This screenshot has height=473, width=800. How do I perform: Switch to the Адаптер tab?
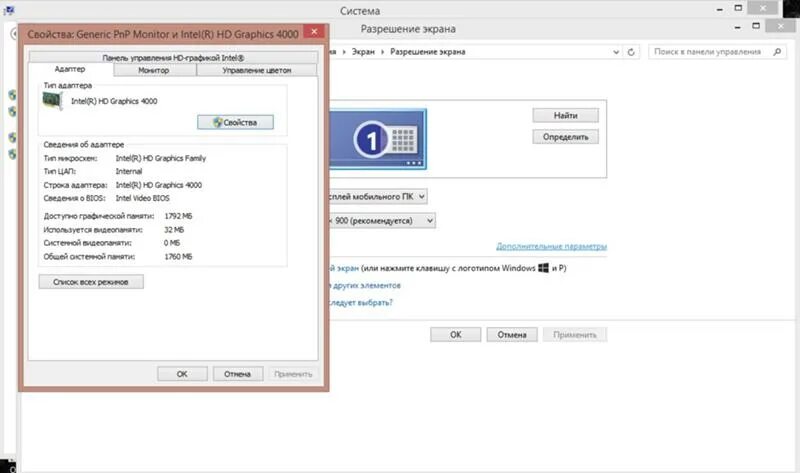[70, 69]
